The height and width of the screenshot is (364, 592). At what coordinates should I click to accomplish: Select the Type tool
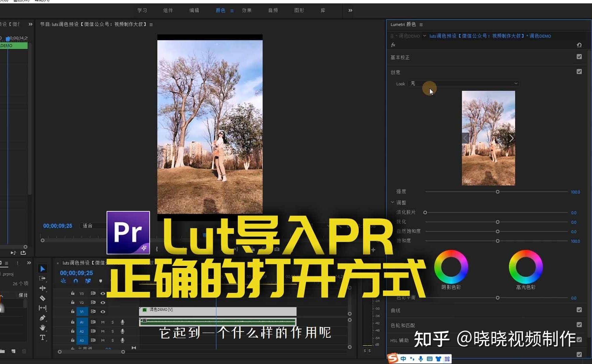[x=42, y=337]
